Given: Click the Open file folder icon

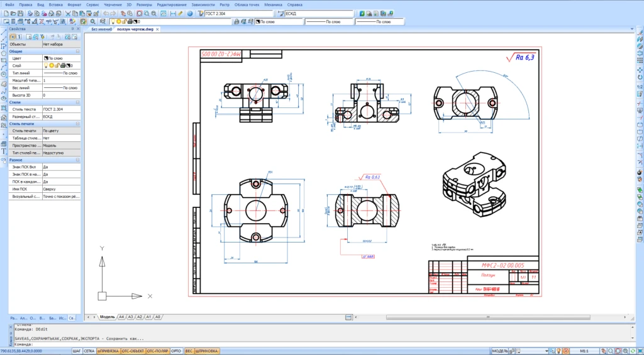Looking at the screenshot, I should pyautogui.click(x=13, y=13).
